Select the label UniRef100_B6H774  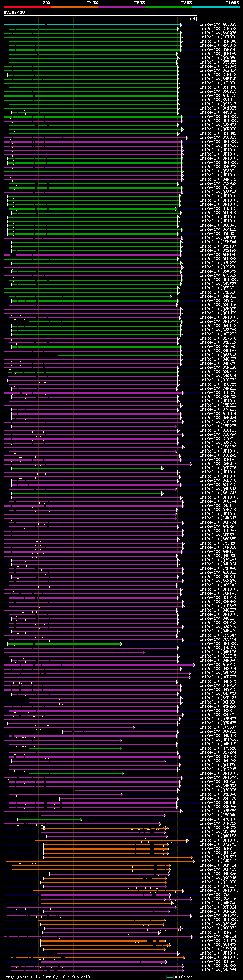218,523
